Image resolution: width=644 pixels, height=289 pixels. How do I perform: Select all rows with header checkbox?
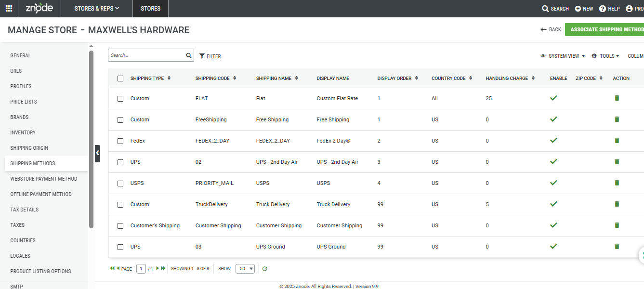tap(120, 79)
